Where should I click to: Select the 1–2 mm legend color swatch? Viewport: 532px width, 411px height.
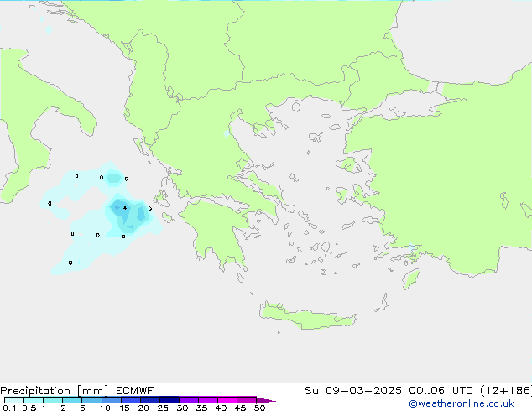[x=53, y=400]
